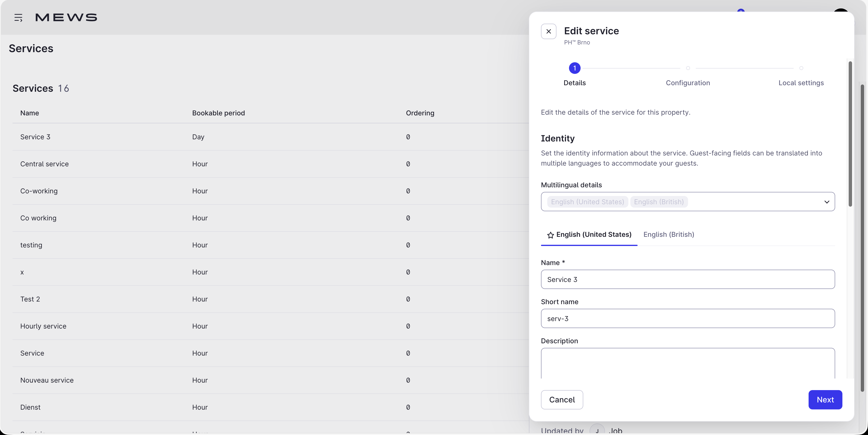Click the Services page heading
Viewport: 868px width, 435px height.
(x=31, y=49)
